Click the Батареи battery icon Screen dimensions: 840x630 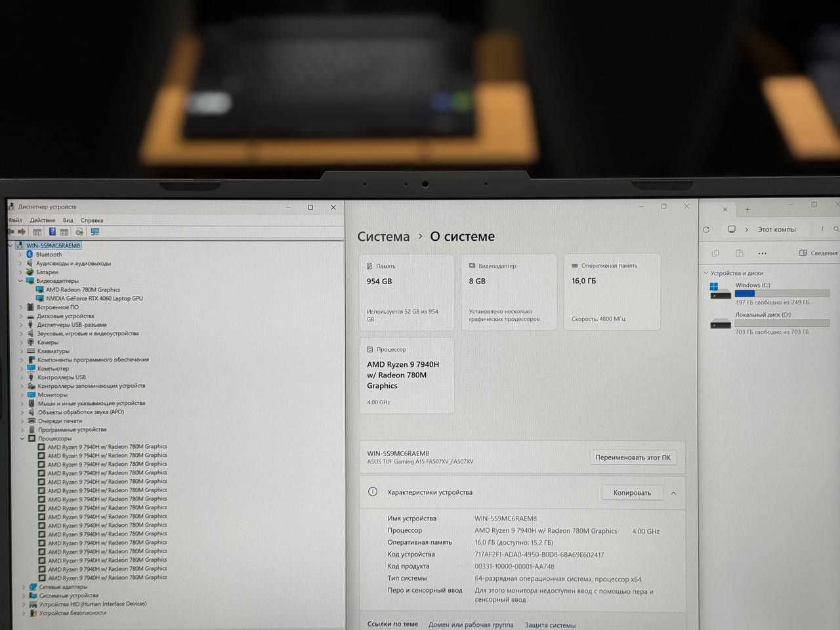click(30, 272)
